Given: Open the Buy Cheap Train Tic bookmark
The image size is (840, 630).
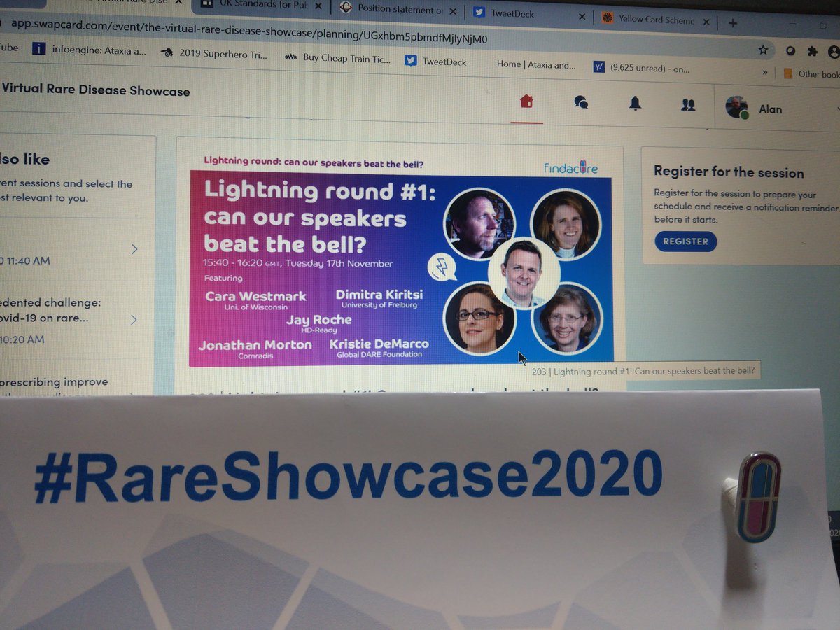Looking at the screenshot, I should point(339,58).
